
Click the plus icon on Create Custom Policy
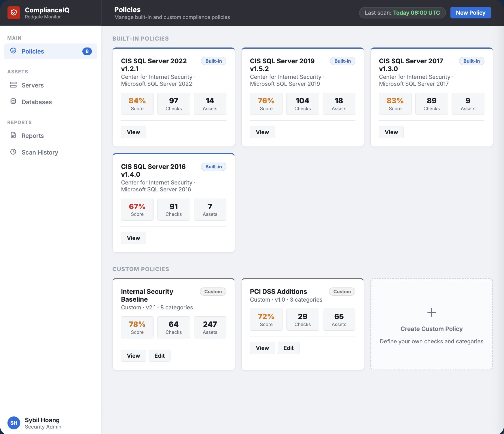point(431,312)
